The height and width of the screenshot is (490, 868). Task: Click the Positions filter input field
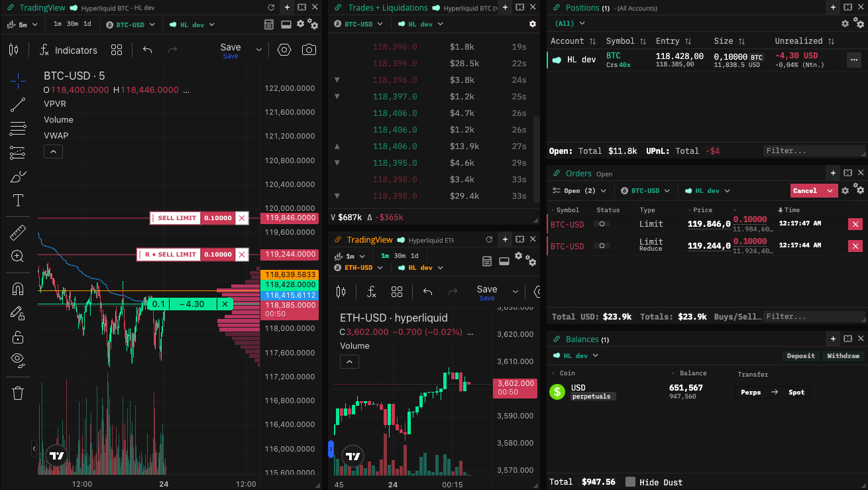coord(813,151)
